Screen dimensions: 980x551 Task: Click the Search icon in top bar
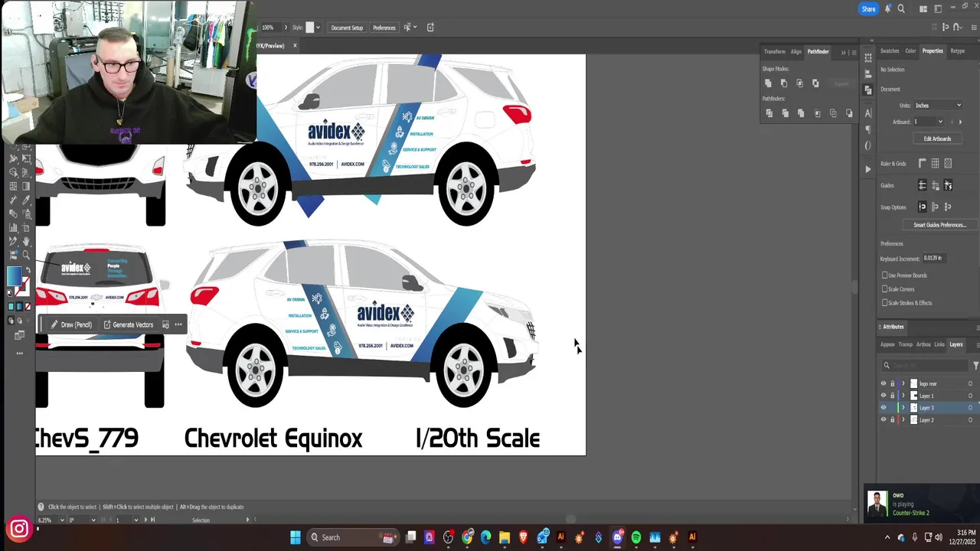pyautogui.click(x=901, y=9)
